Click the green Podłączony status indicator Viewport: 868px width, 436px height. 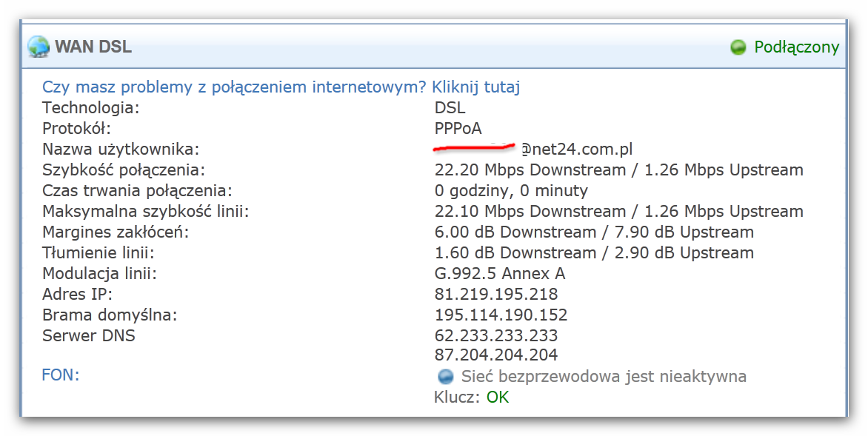coord(738,47)
